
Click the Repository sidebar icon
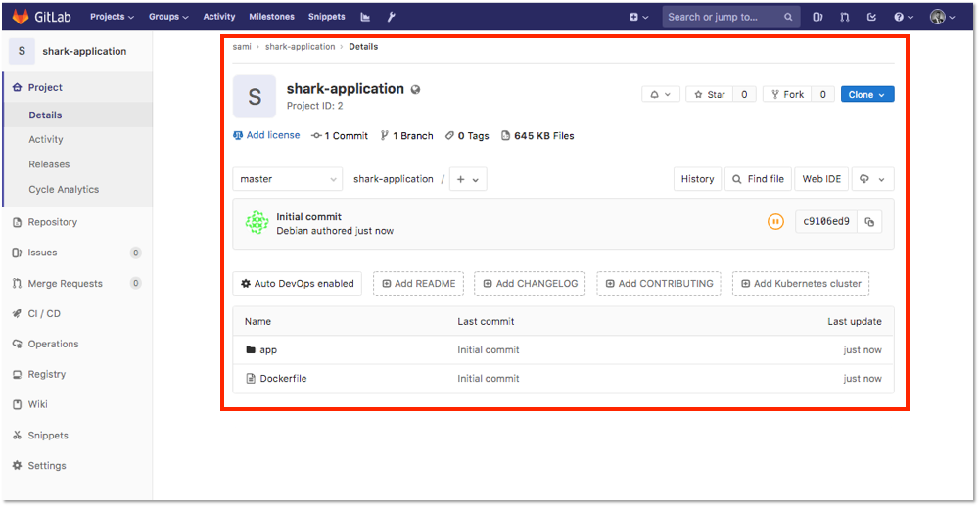pyautogui.click(x=17, y=222)
